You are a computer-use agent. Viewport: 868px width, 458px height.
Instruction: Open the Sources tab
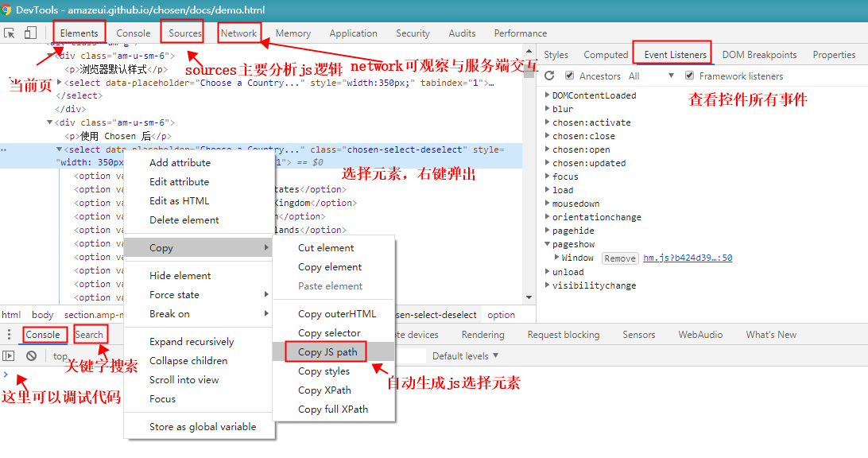point(185,33)
